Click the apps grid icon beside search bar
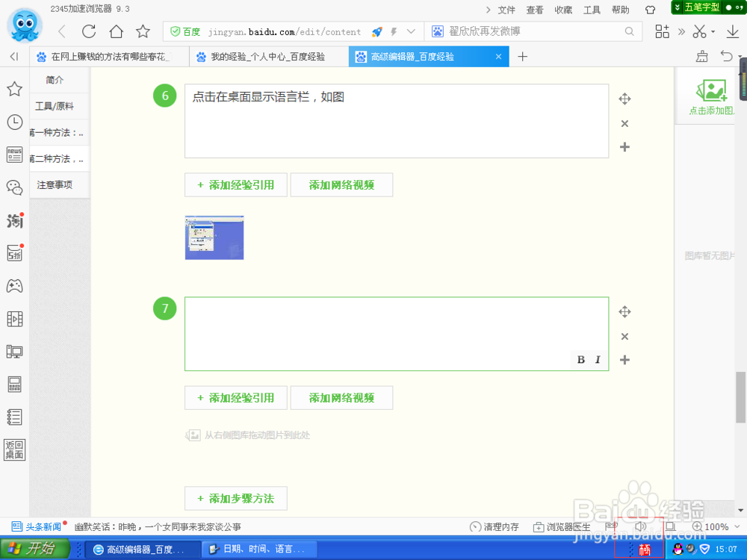 pos(662,33)
